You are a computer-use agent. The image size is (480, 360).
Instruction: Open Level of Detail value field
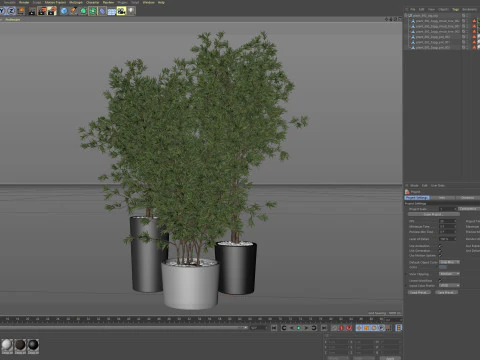(x=448, y=239)
